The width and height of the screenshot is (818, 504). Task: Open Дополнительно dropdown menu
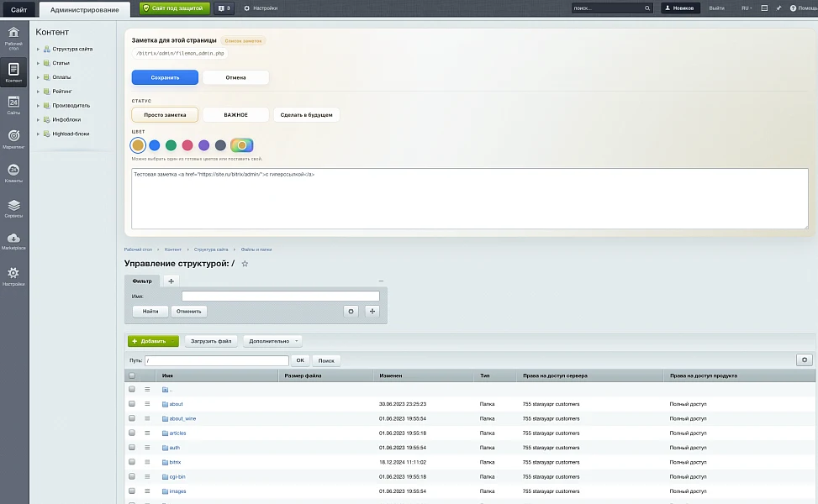[x=272, y=341]
